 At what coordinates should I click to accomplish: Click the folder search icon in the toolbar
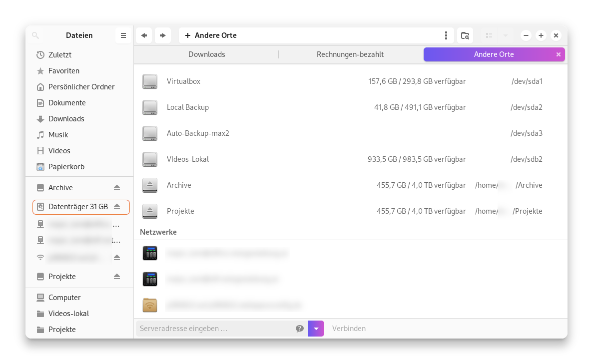click(465, 35)
